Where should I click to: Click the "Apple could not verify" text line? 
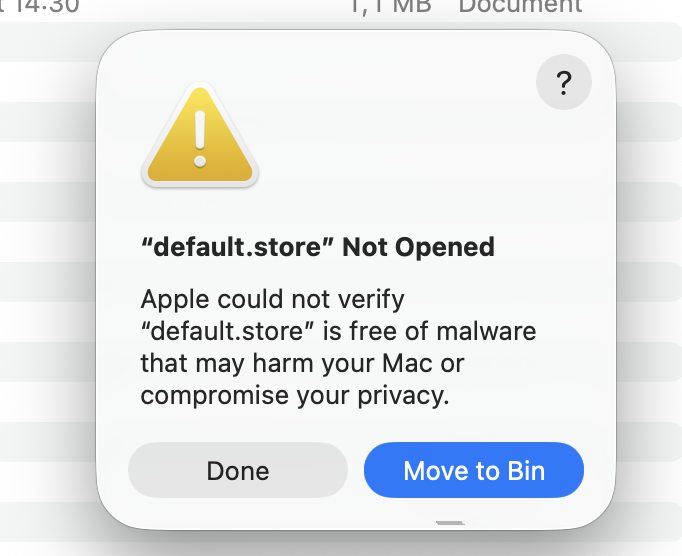click(x=273, y=298)
